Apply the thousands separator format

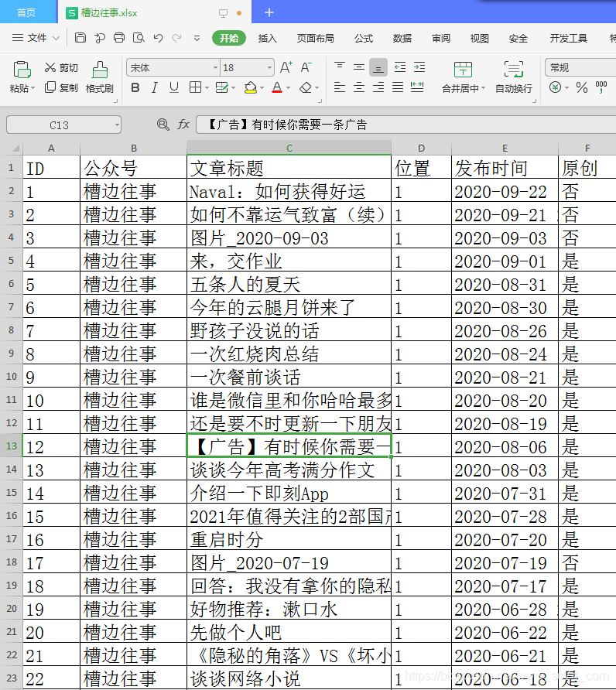tap(601, 87)
